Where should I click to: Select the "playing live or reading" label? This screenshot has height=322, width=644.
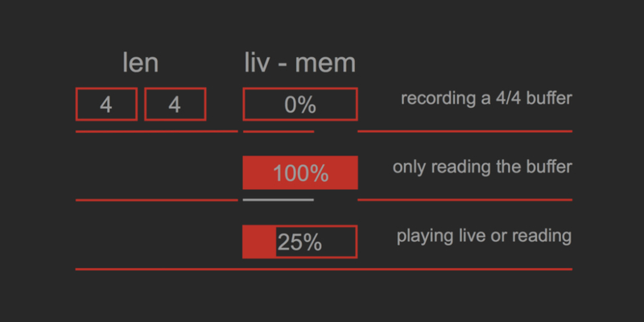coord(484,237)
